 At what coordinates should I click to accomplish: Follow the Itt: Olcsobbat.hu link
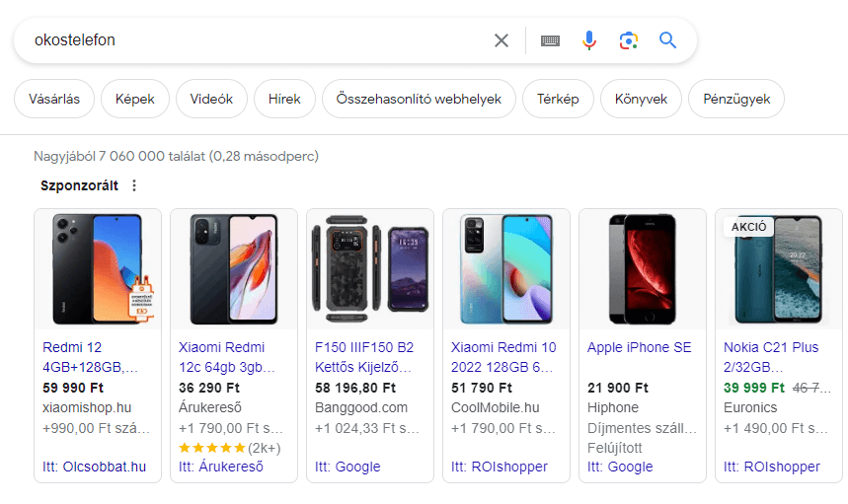[95, 467]
